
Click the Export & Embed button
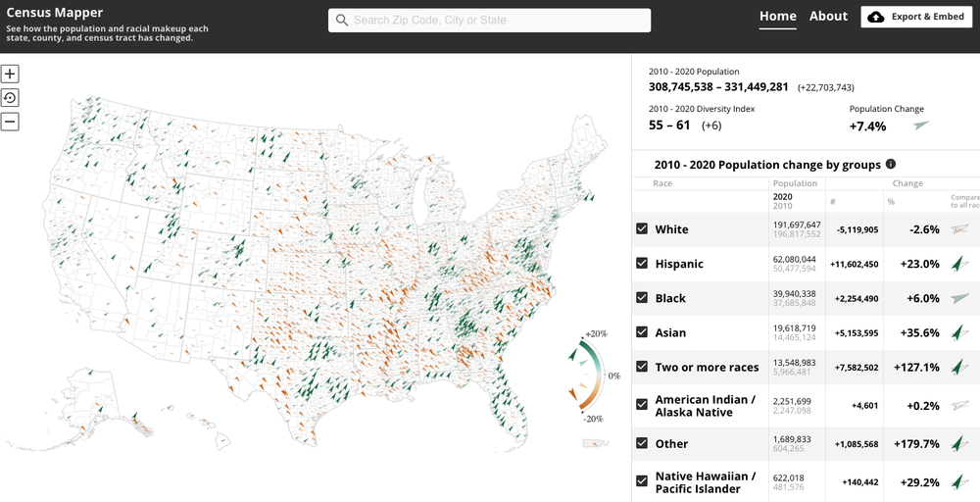[x=916, y=17]
